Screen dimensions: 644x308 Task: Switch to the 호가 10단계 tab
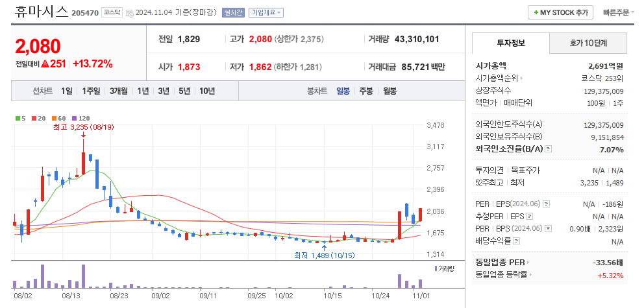(x=588, y=43)
